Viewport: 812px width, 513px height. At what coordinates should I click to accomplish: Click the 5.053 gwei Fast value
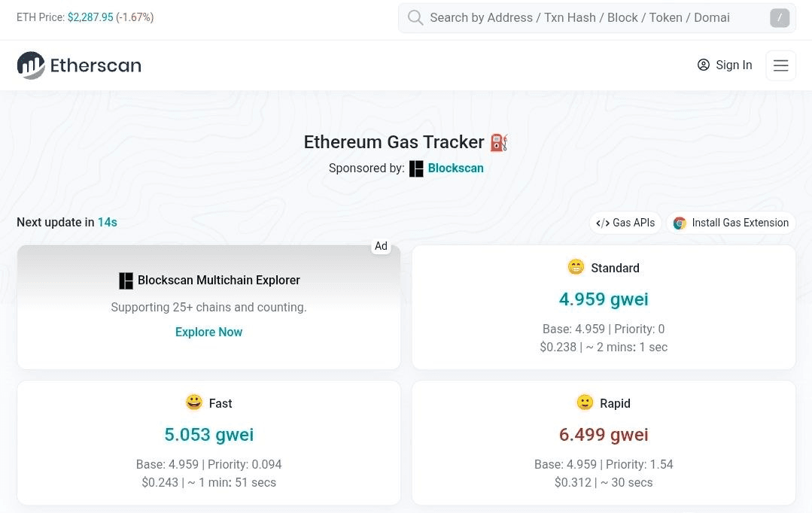pyautogui.click(x=209, y=434)
